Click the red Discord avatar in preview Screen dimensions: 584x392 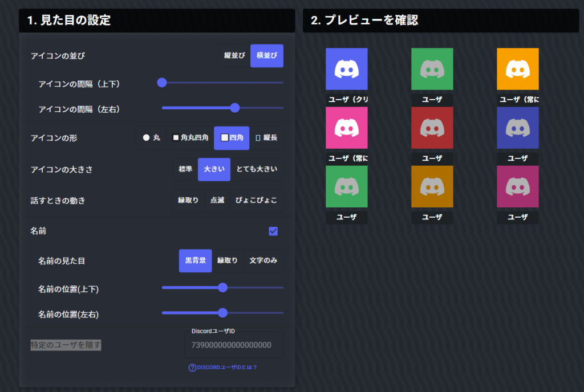tap(432, 128)
